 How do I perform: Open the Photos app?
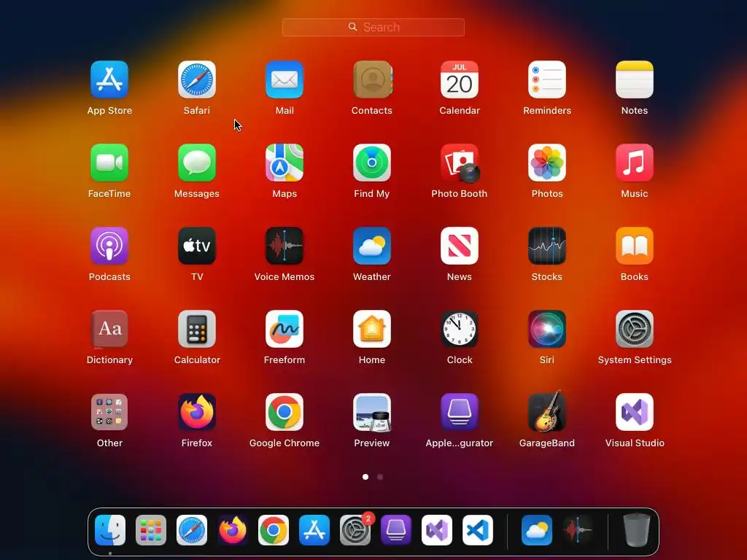547,163
